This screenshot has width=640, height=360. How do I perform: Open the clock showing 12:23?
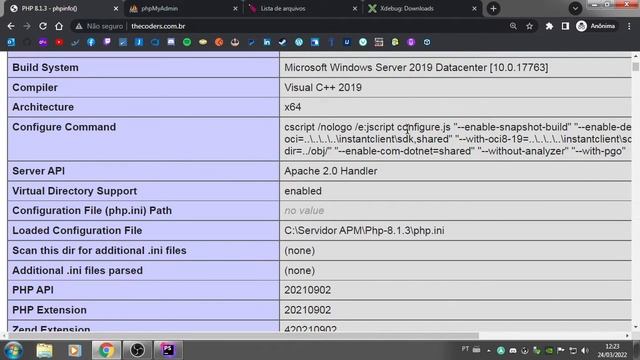[612, 351]
